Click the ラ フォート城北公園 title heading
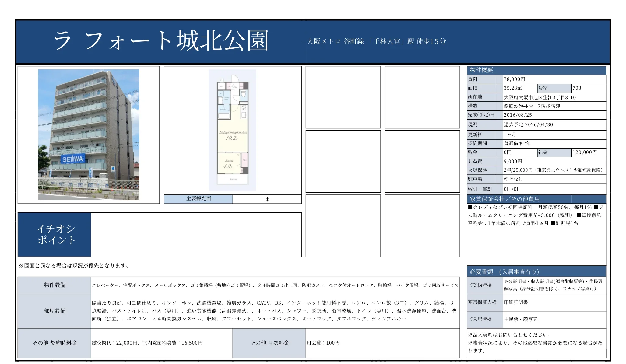Viewport: 626px width, 364px height. pyautogui.click(x=161, y=41)
